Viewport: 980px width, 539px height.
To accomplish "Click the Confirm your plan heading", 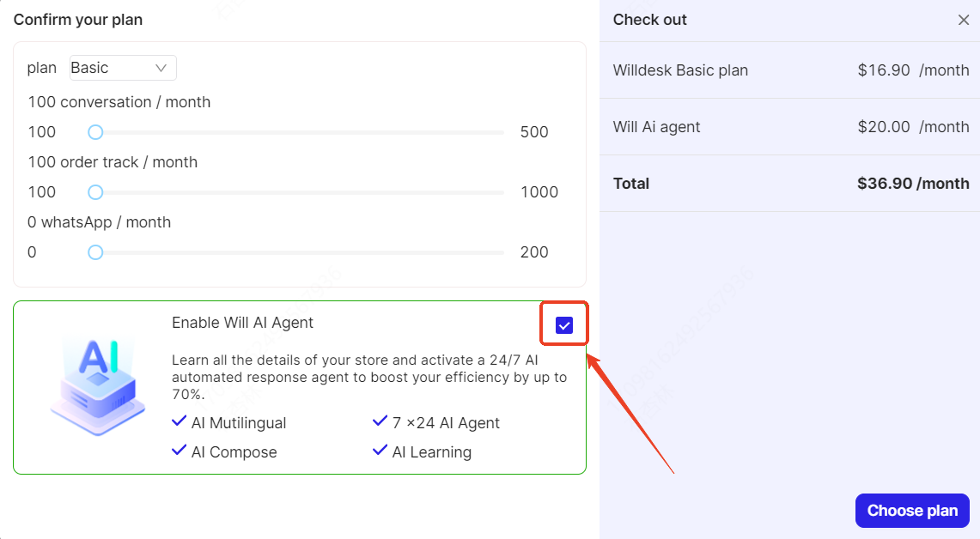I will (x=78, y=20).
